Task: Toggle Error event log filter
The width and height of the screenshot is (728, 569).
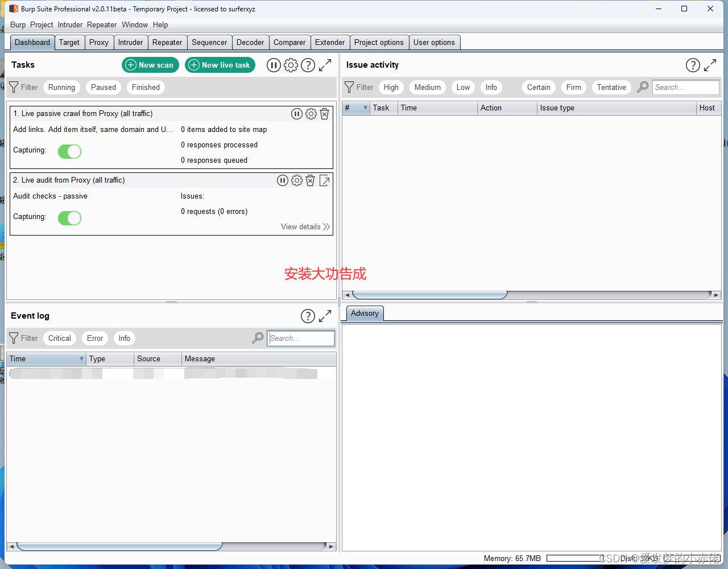Action: [x=95, y=338]
